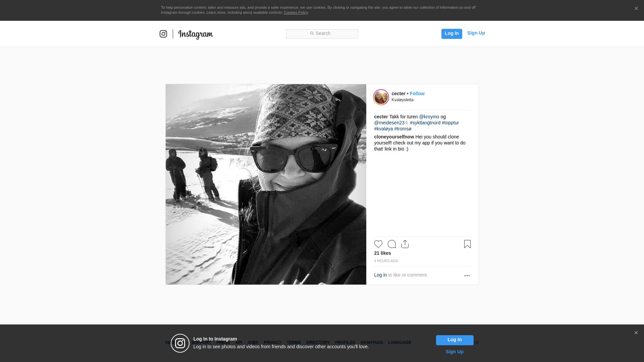
Task: Follow the cecter account
Action: (417, 94)
